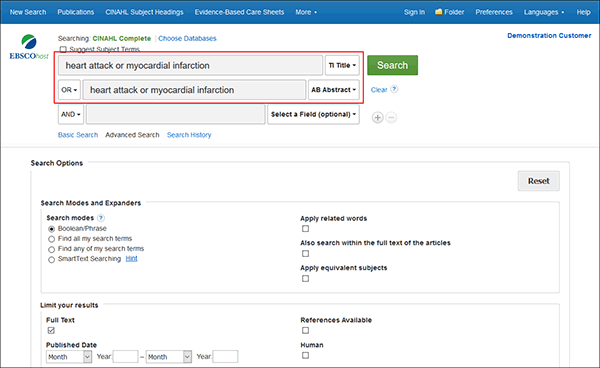Select Find all my search terms
The height and width of the screenshot is (368, 600).
pos(51,239)
